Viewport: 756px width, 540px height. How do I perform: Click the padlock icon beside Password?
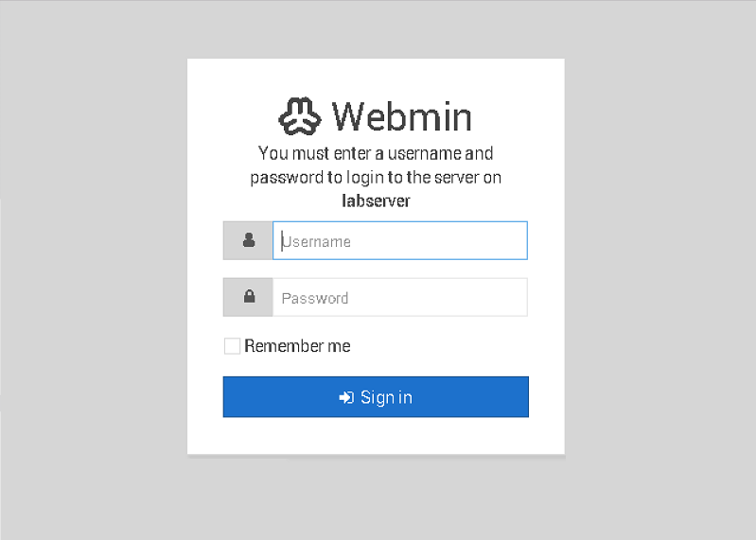point(249,296)
